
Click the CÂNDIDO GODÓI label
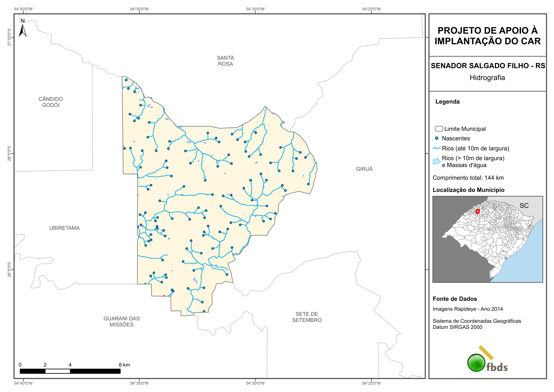(51, 102)
